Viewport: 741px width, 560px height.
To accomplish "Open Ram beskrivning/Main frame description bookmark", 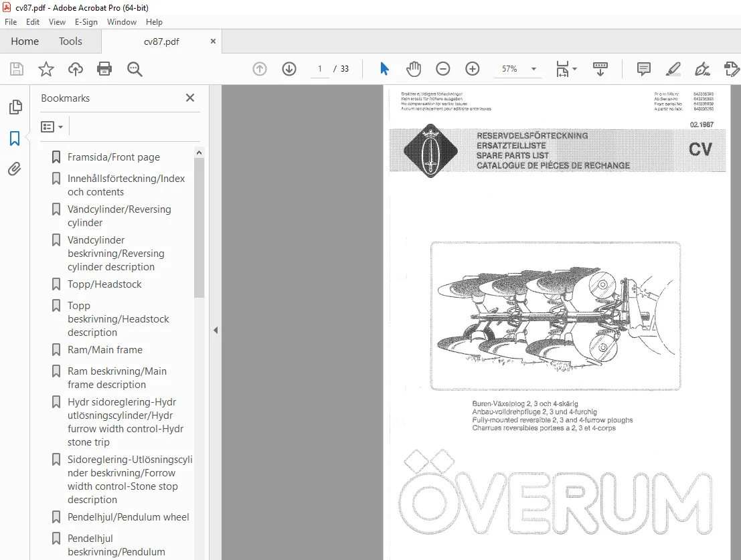I will point(116,378).
